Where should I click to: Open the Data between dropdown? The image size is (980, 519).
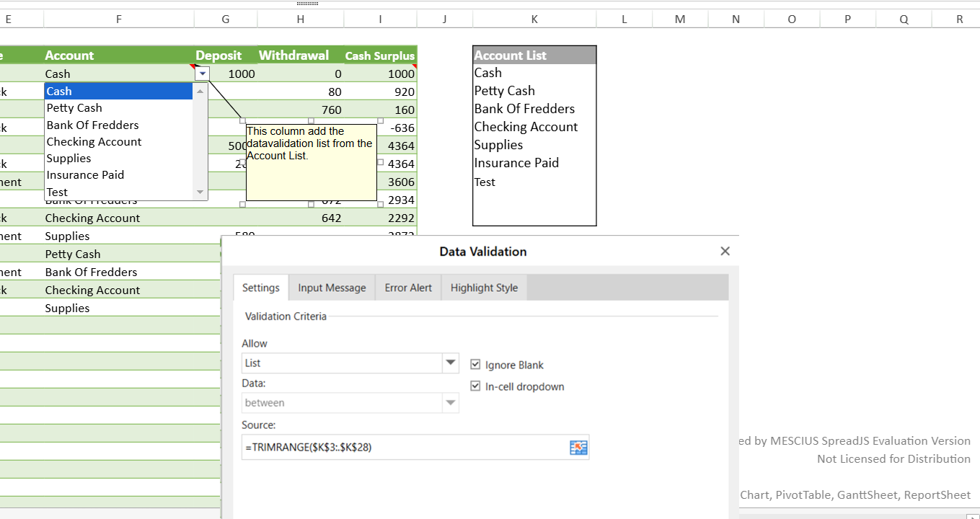pos(451,402)
